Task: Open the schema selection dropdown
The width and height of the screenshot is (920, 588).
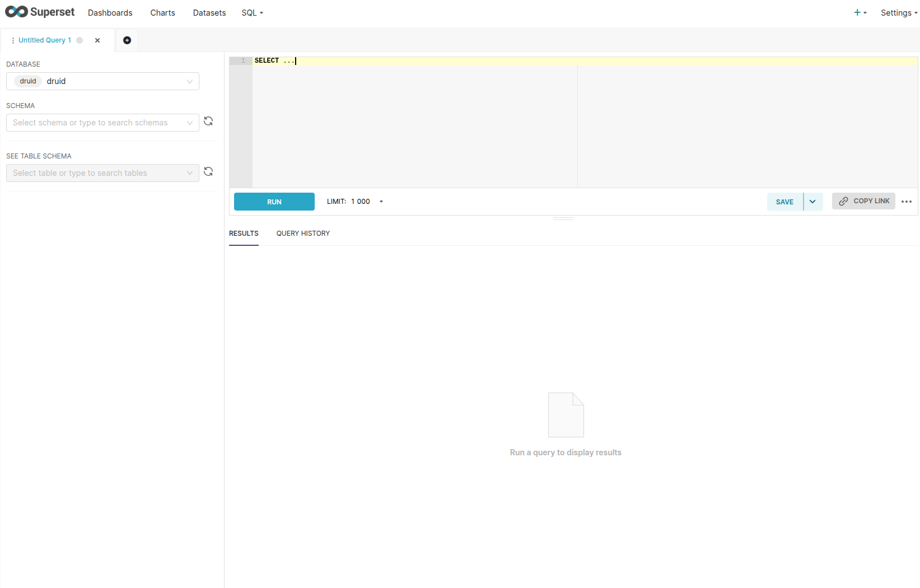Action: (102, 123)
